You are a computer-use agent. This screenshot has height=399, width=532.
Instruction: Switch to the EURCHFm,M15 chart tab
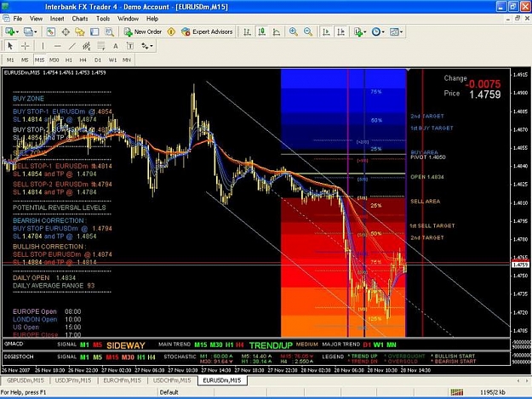tap(122, 380)
